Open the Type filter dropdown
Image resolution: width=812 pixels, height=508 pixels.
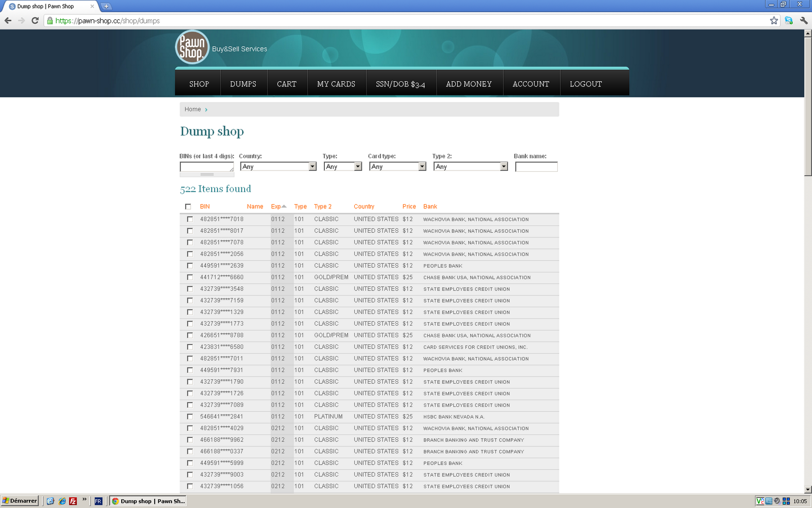[x=343, y=167]
